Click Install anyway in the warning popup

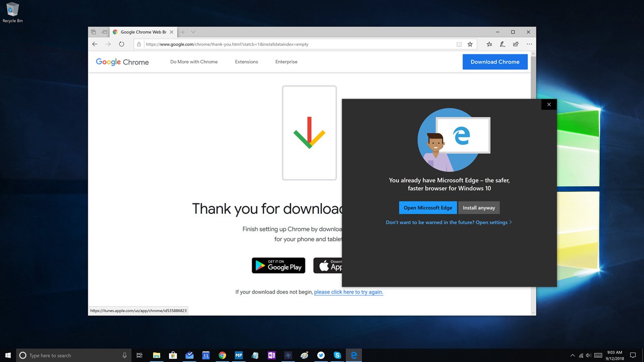pos(478,208)
